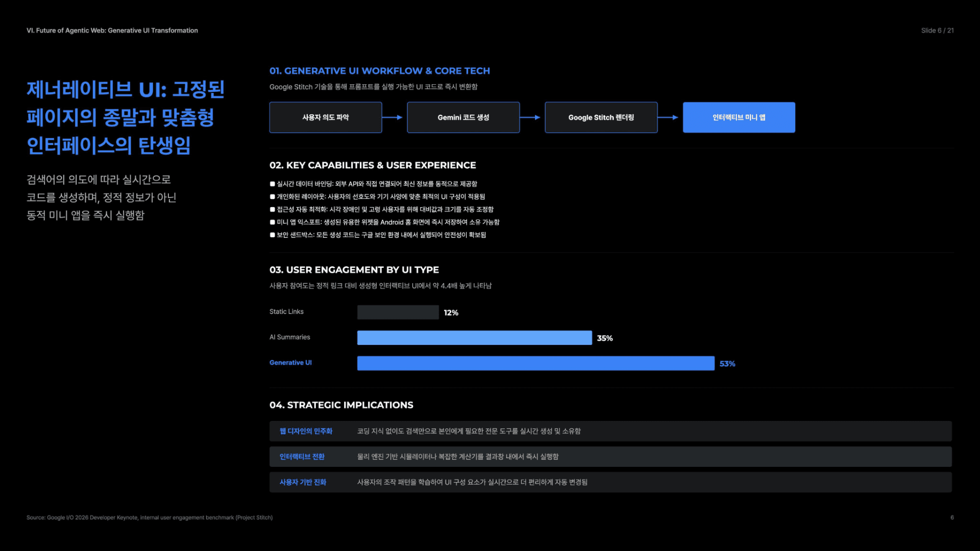This screenshot has height=551, width=980.
Task: Click the '코딩 지식 없이도' description text
Action: [x=469, y=431]
